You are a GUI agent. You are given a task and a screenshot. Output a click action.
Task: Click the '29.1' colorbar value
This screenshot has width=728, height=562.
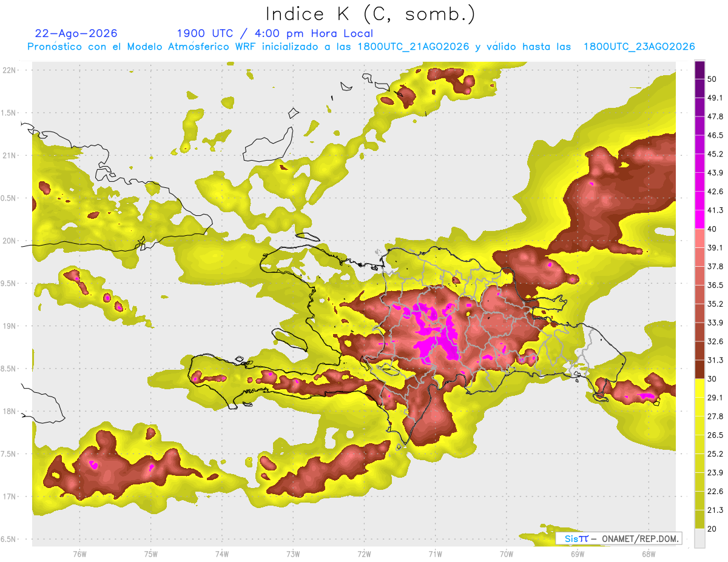[715, 398]
